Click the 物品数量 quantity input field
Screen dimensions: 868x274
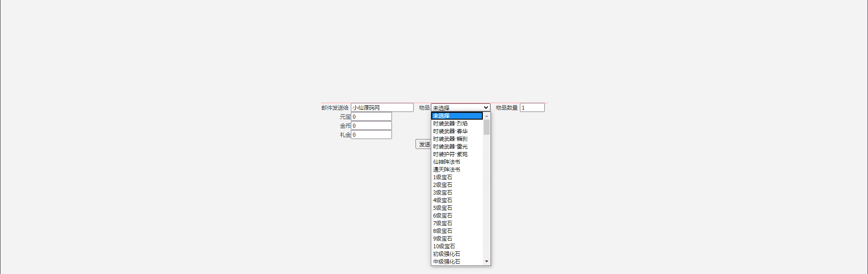click(532, 107)
